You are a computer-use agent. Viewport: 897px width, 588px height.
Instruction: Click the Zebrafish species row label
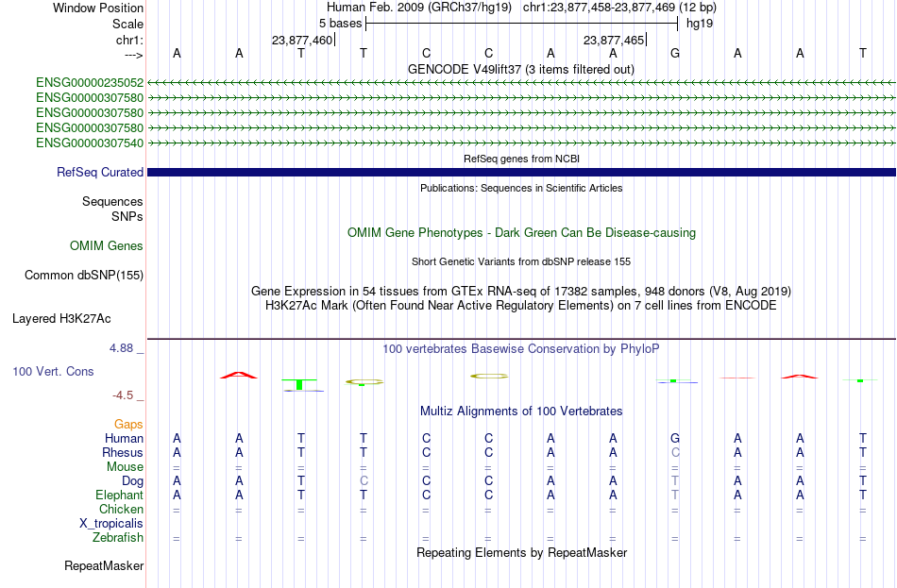(x=117, y=538)
